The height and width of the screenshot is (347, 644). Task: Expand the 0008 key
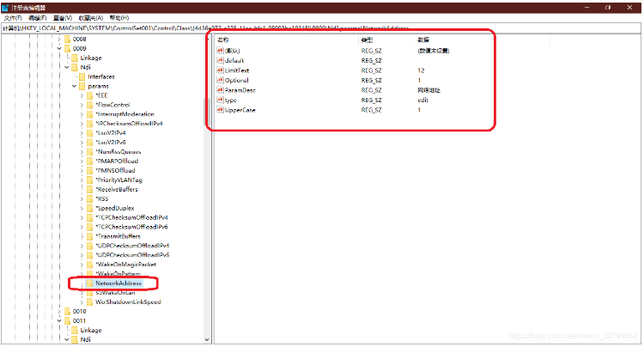tap(59, 39)
